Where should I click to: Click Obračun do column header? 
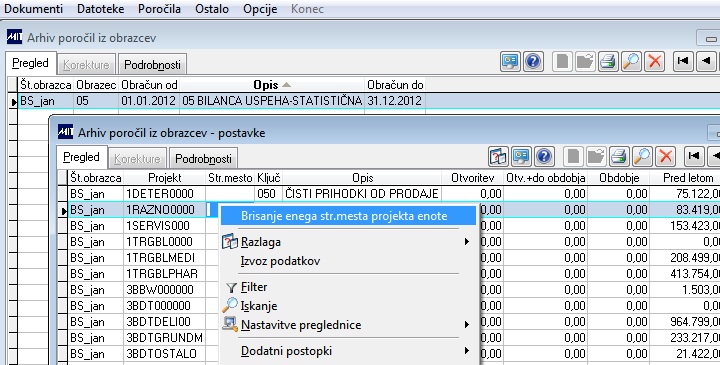395,85
